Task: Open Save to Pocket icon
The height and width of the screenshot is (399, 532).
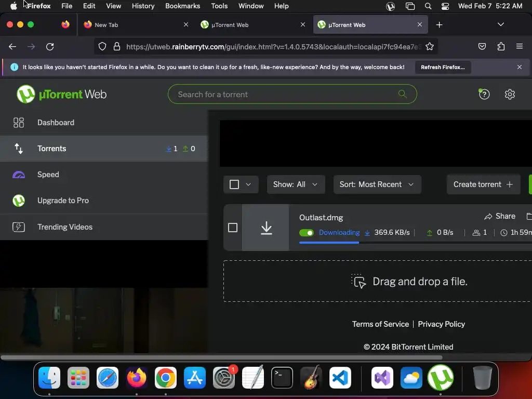Action: click(x=482, y=46)
